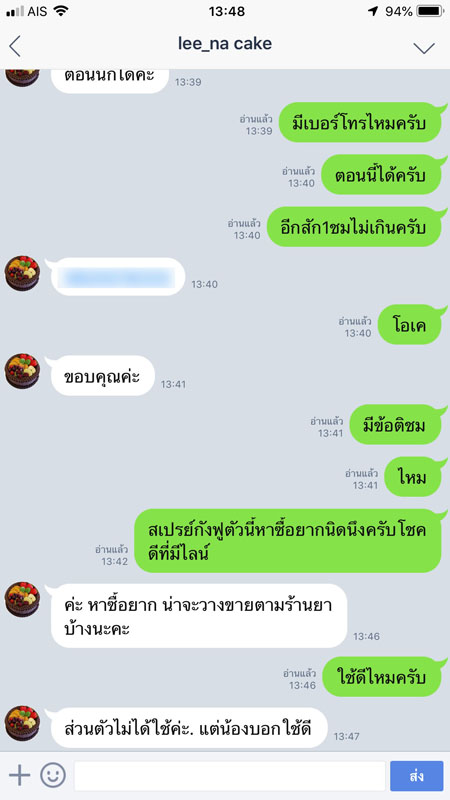The height and width of the screenshot is (800, 450).
Task: Click the message input field
Action: 230,776
